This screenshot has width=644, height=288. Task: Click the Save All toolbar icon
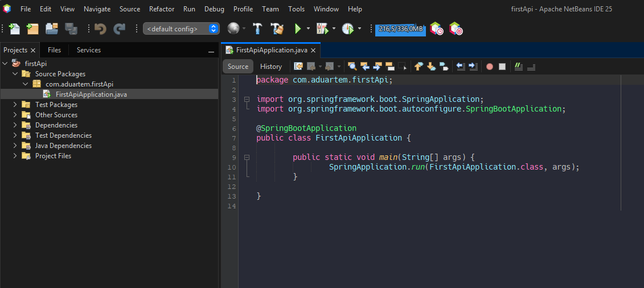click(72, 28)
